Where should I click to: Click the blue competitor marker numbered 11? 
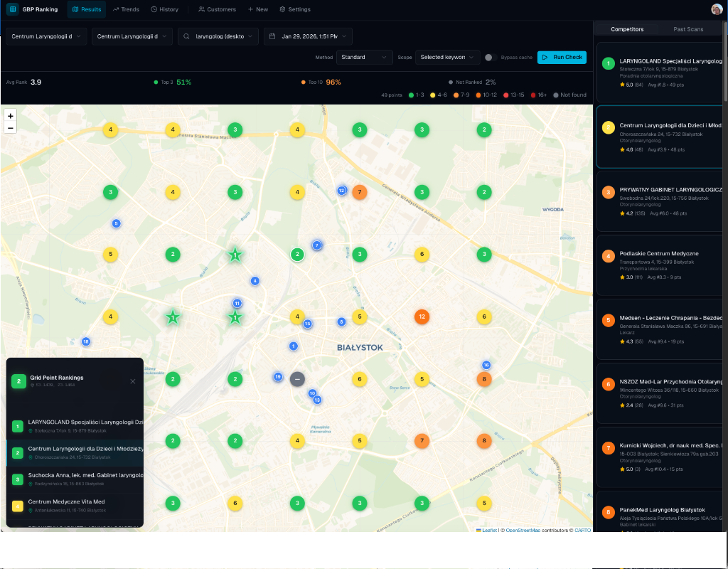[237, 303]
